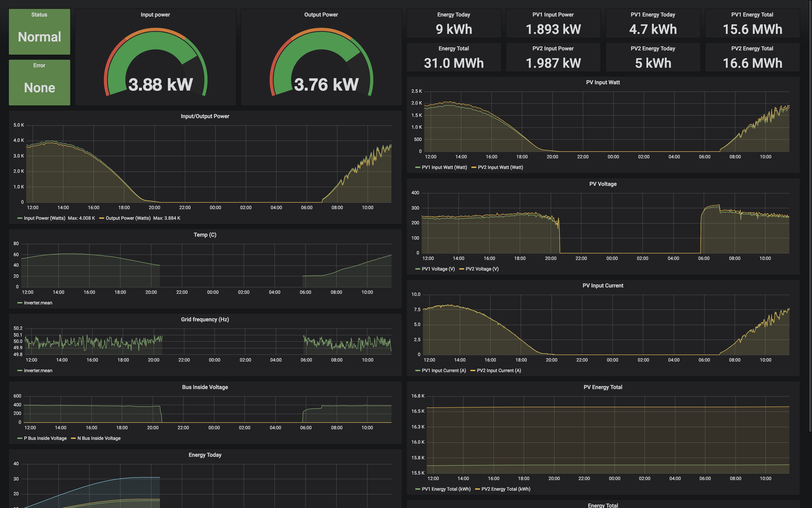Click the 4.7 kWh PV1 energy value
812x508 pixels.
[653, 30]
